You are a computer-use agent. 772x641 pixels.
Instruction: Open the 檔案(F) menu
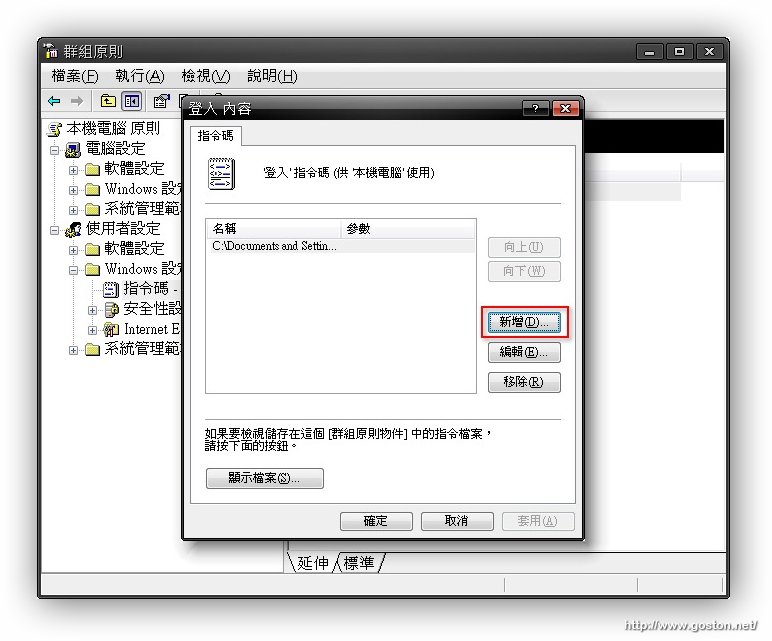[x=75, y=76]
